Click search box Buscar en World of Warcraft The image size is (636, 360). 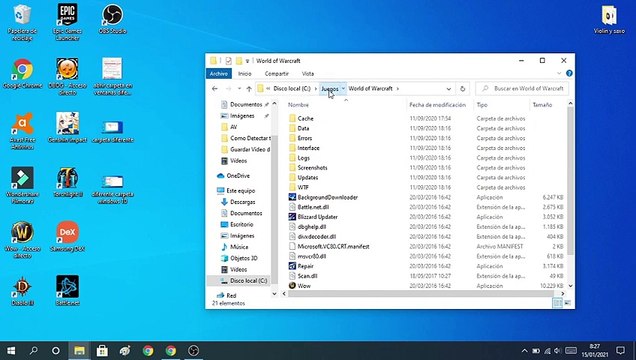(x=522, y=88)
